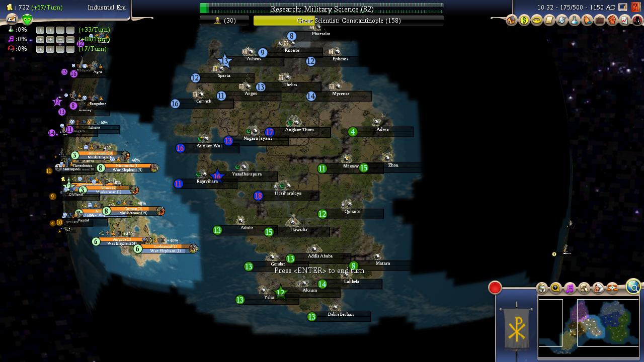The height and width of the screenshot is (362, 644).
Task: Click the purple culture note percentage icon
Action: [11, 39]
